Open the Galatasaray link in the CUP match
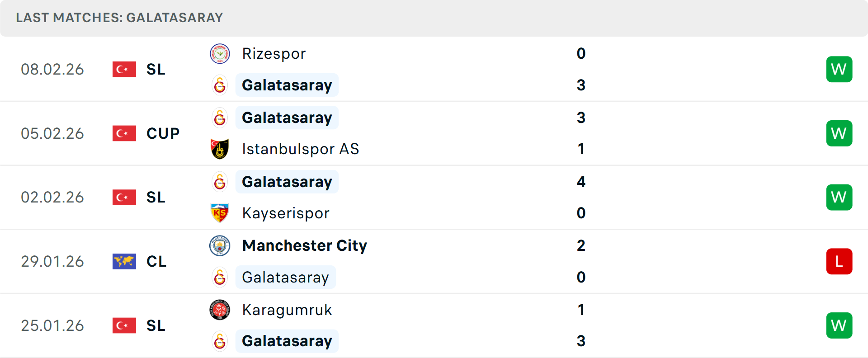Viewport: 868px width, 358px height. tap(287, 118)
